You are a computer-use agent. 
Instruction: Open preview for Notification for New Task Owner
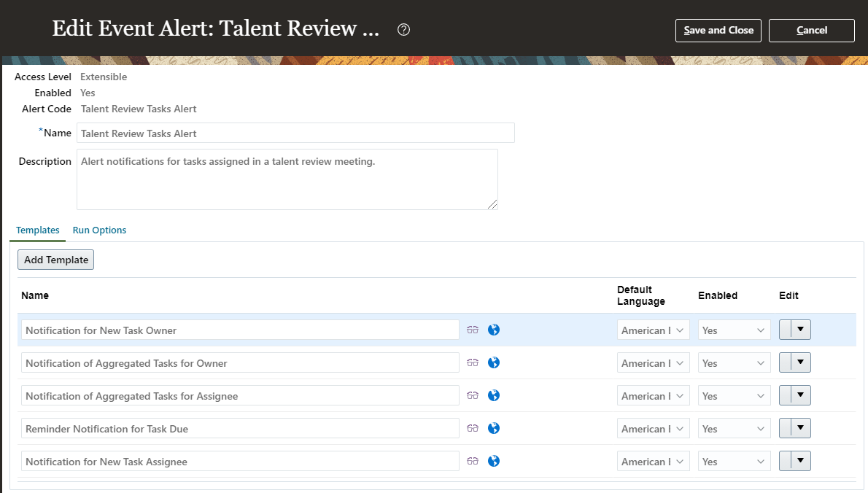473,330
